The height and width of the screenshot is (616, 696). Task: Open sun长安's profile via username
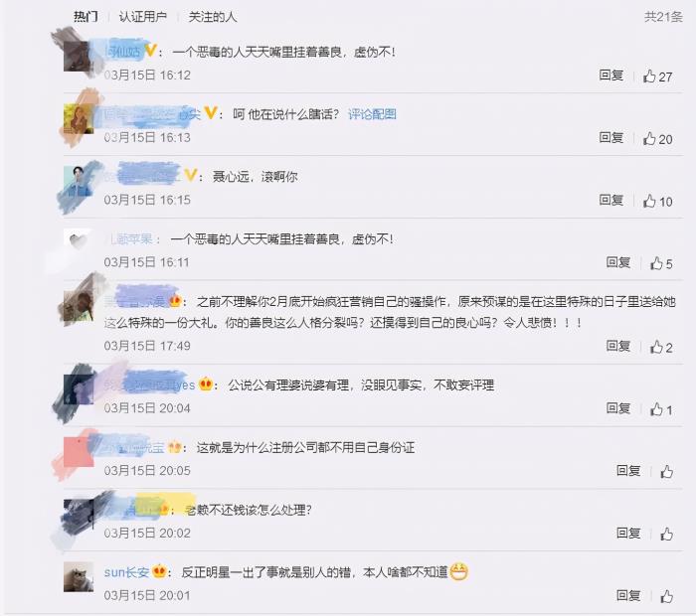[126, 572]
